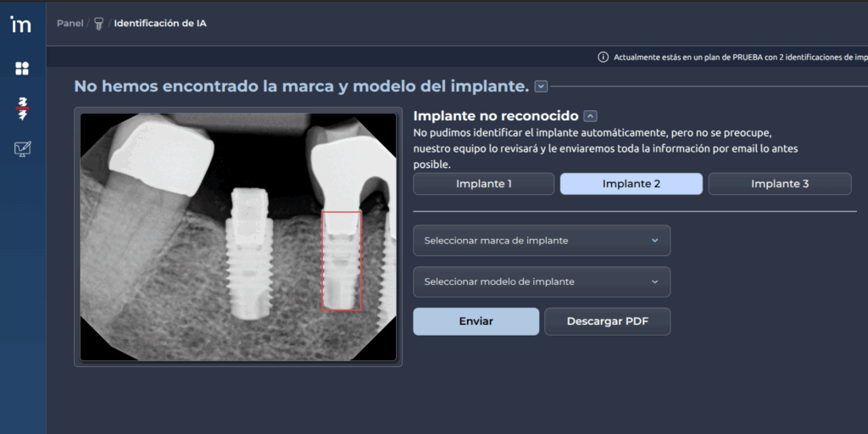Image resolution: width=868 pixels, height=434 pixels.
Task: Click the 'im' logo in sidebar
Action: (x=21, y=25)
